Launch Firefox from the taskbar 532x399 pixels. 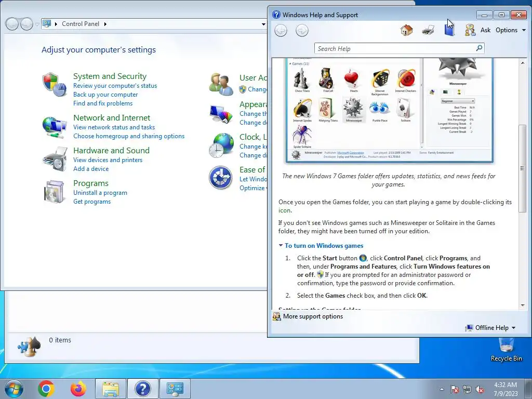click(x=78, y=389)
